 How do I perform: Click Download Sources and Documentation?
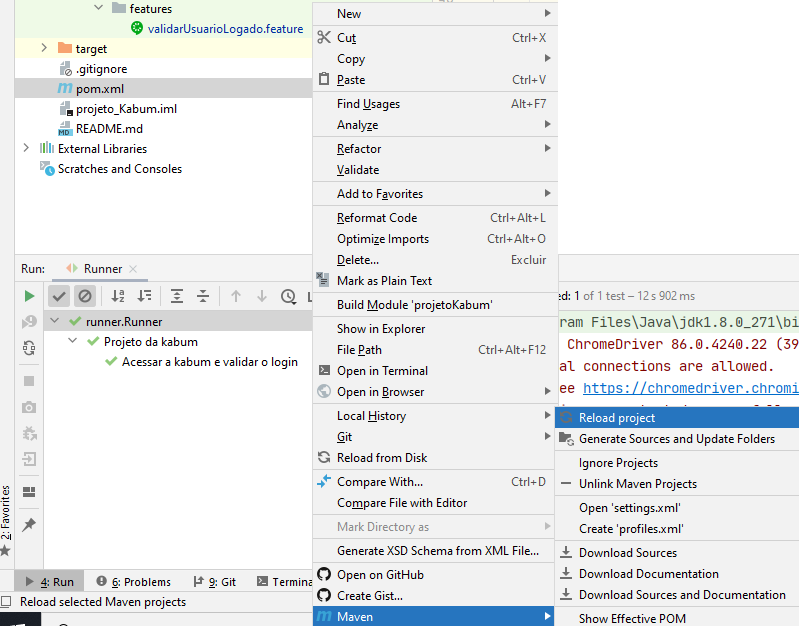(677, 595)
